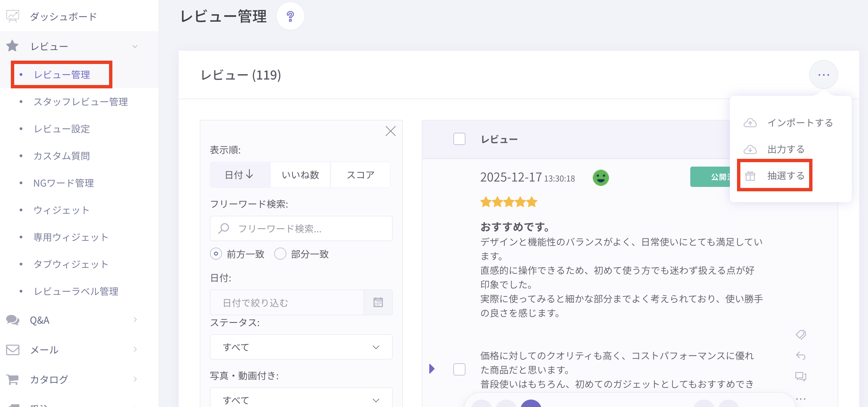This screenshot has height=407, width=868.
Task: Open スタッフレビュー管理 in sidebar
Action: 81,102
